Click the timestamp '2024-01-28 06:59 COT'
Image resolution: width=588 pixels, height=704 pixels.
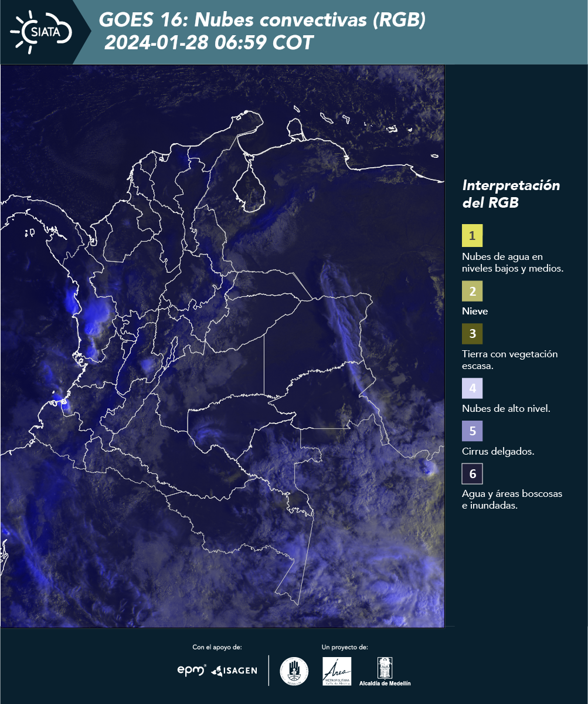click(x=209, y=43)
